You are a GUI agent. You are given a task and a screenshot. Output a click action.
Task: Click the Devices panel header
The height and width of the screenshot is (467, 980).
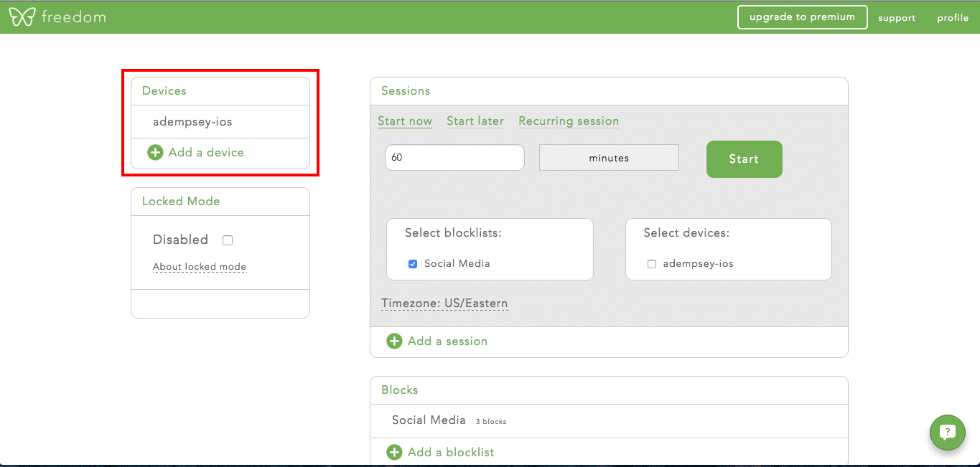[220, 91]
